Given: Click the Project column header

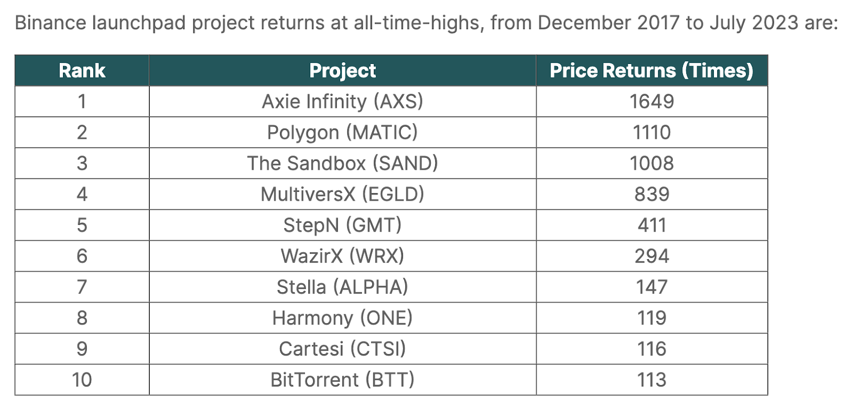Looking at the screenshot, I should (x=342, y=70).
